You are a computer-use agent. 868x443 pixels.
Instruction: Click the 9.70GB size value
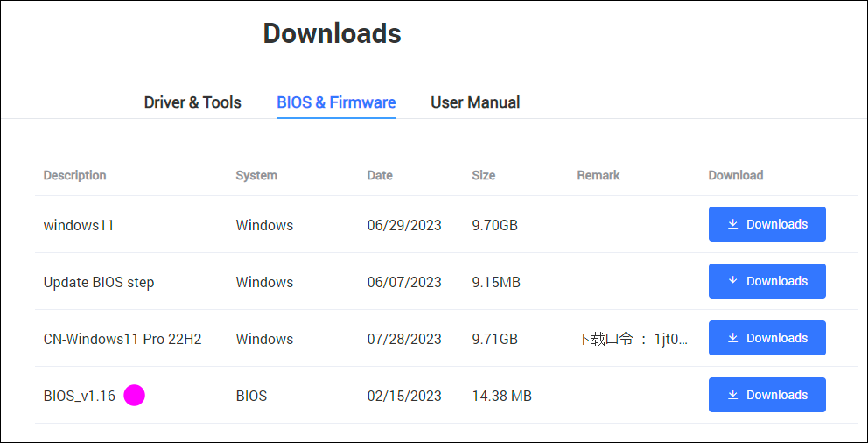pos(495,225)
